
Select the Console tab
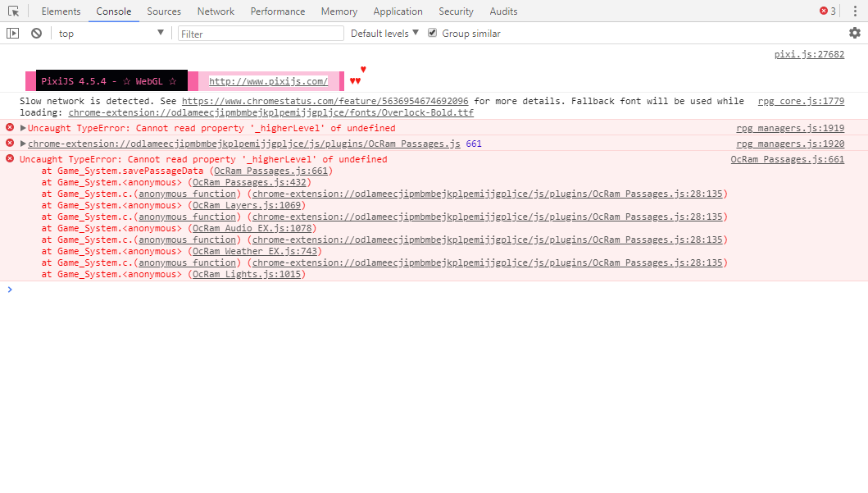point(113,11)
